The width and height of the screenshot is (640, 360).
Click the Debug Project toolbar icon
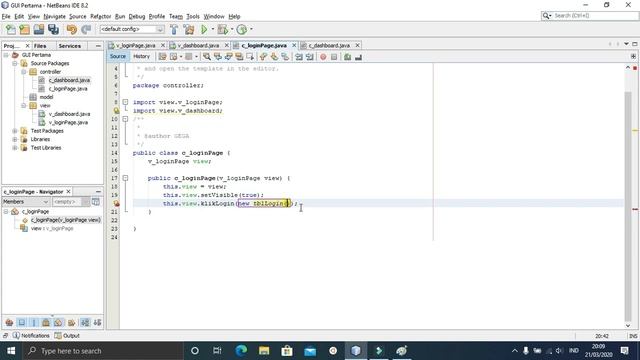pos(222,29)
